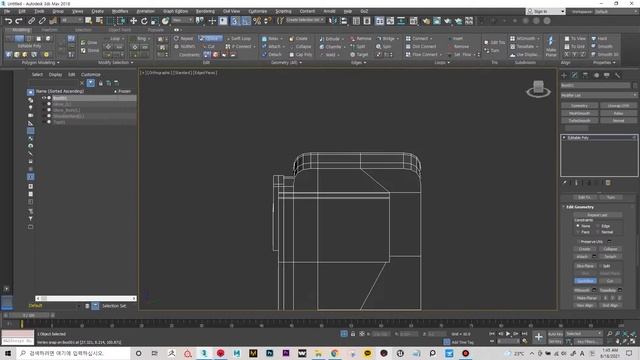This screenshot has height=360, width=640.
Task: Open the Create panel plus tab
Action: coord(564,75)
